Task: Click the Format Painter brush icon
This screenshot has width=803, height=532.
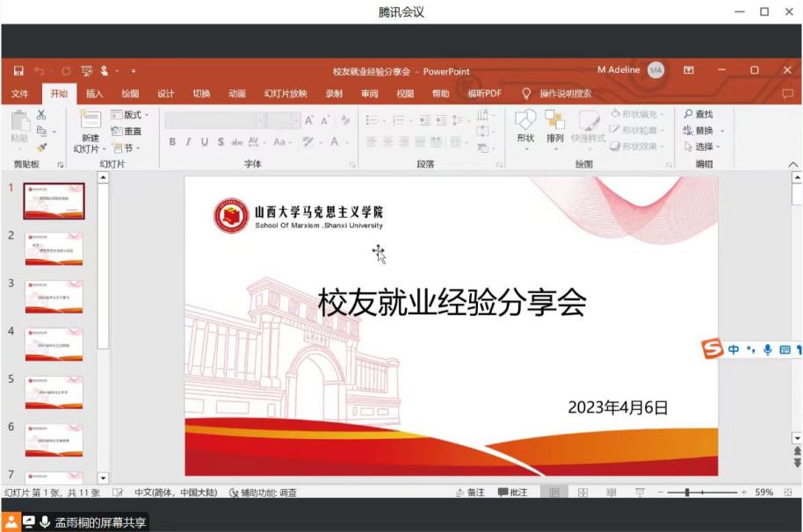Action: 41,147
